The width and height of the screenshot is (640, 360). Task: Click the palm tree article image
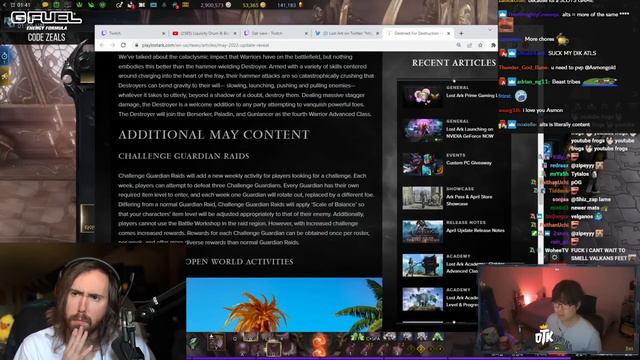(284, 305)
